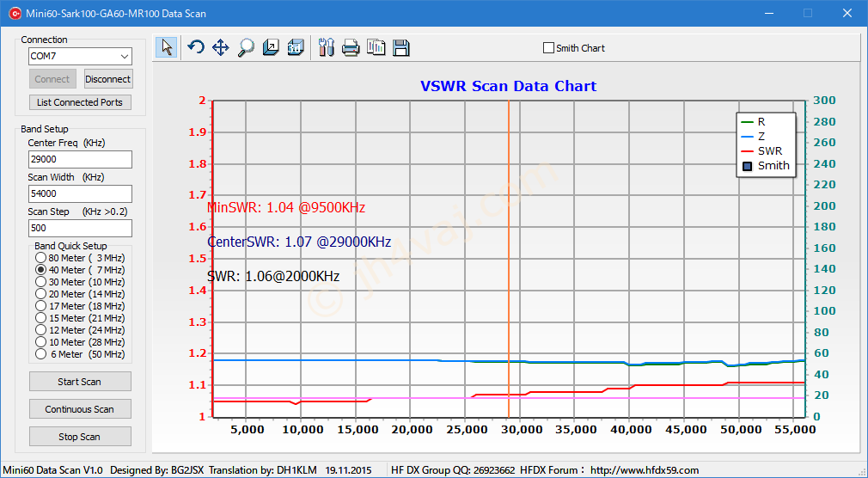Click the app icon in title bar
Screen dimensions: 868x478
15,13
